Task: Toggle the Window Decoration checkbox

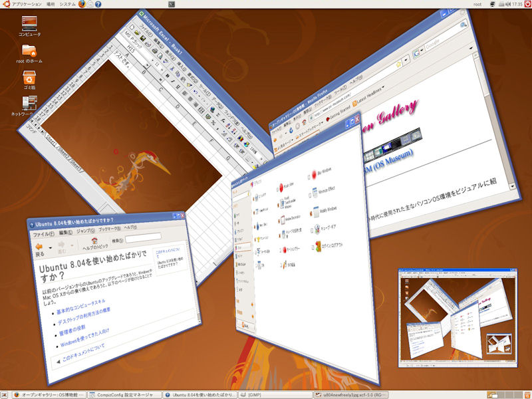Action: point(279,221)
